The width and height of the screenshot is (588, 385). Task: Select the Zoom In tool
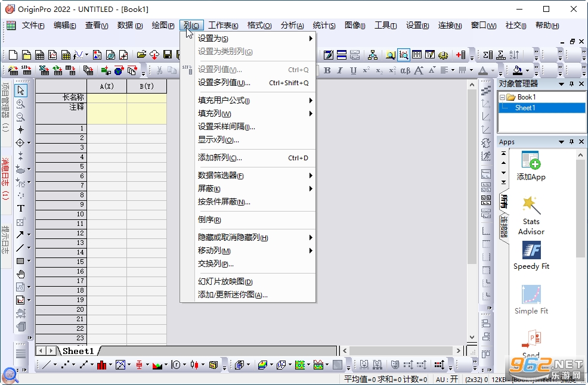pyautogui.click(x=21, y=104)
